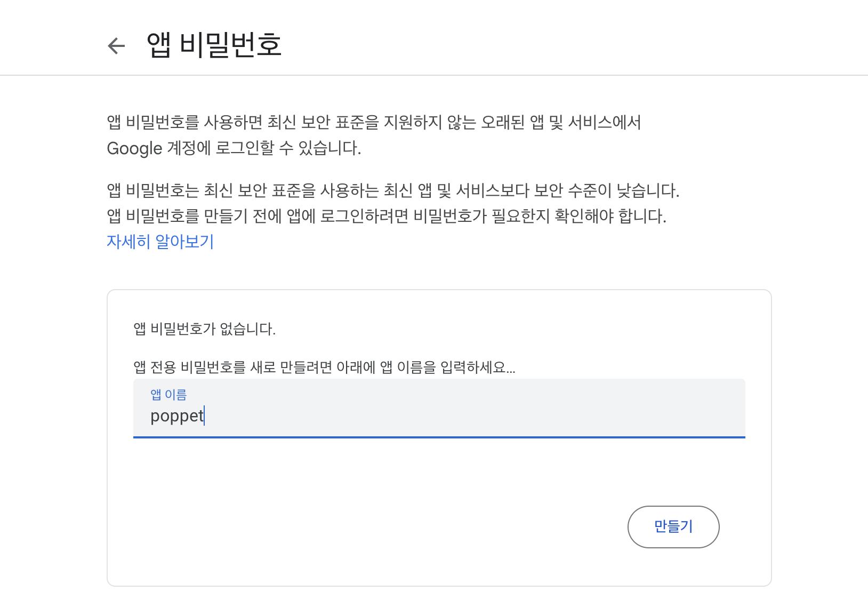Click blank card area left of 만들기 button
Screen dimensions: 868x607
pos(373,526)
